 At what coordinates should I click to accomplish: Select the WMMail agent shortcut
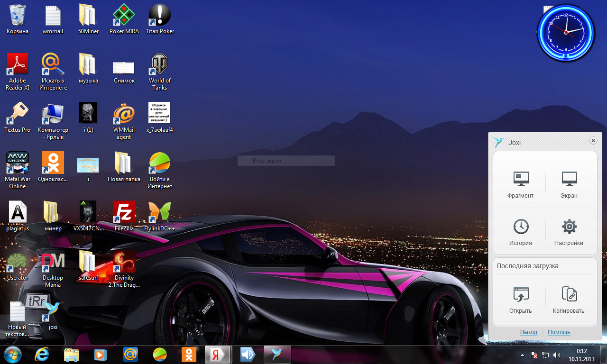pyautogui.click(x=124, y=121)
